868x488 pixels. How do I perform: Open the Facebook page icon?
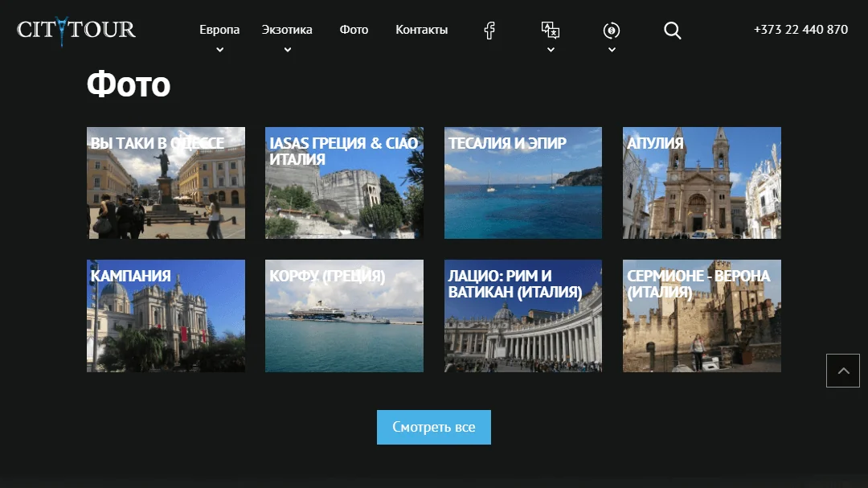(x=489, y=30)
